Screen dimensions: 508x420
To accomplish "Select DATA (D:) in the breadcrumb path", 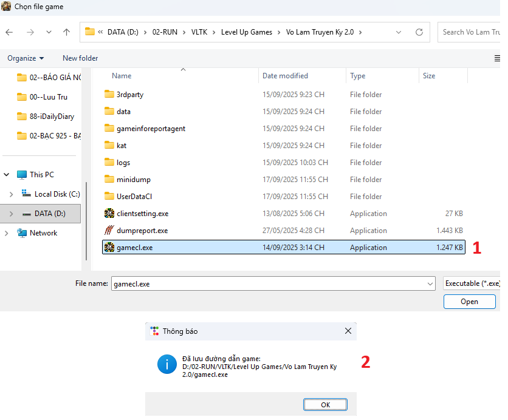I will coord(123,32).
